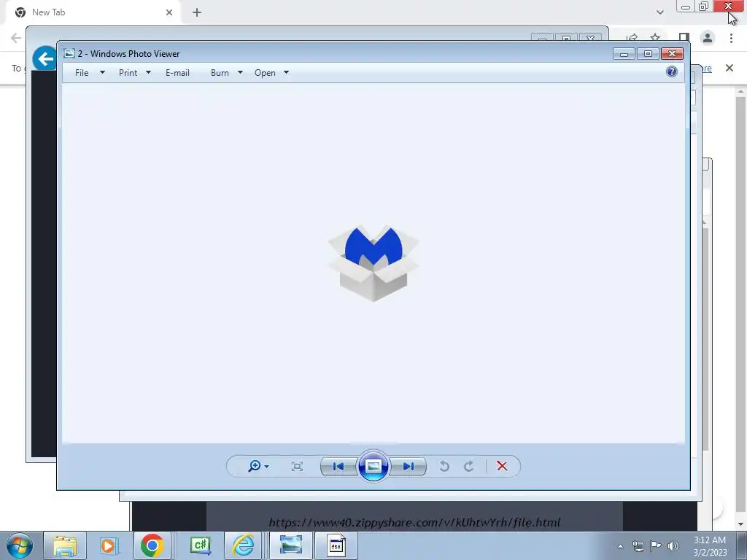The width and height of the screenshot is (747, 560).
Task: Click Chrome's back navigation arrow
Action: coord(16,38)
